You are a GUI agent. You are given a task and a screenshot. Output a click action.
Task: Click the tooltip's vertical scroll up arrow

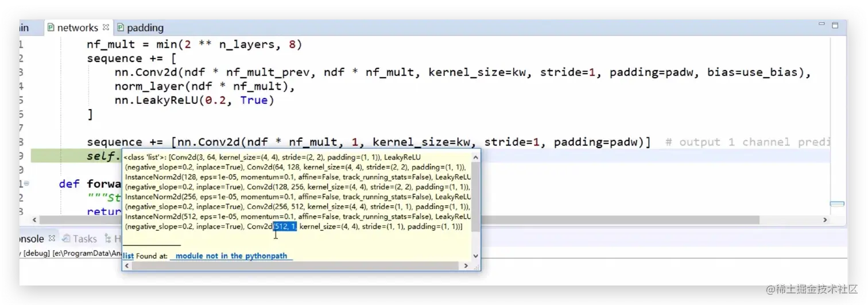pos(475,156)
